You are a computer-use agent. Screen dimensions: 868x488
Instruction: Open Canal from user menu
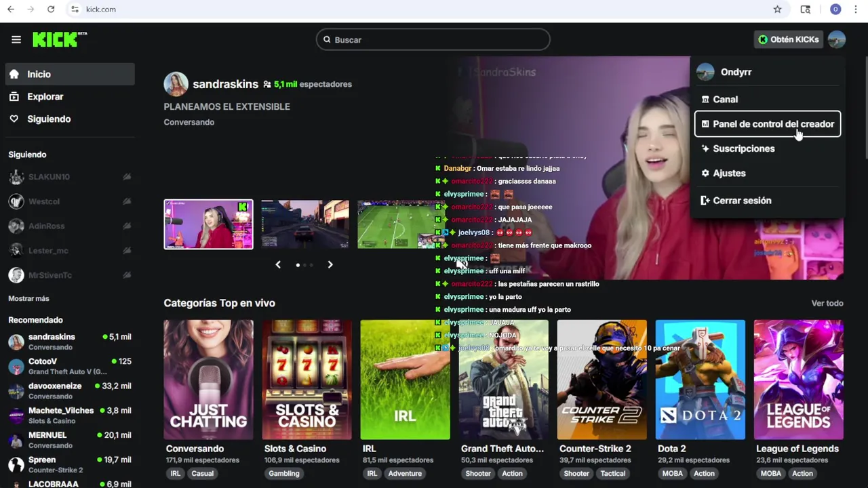[768, 100]
